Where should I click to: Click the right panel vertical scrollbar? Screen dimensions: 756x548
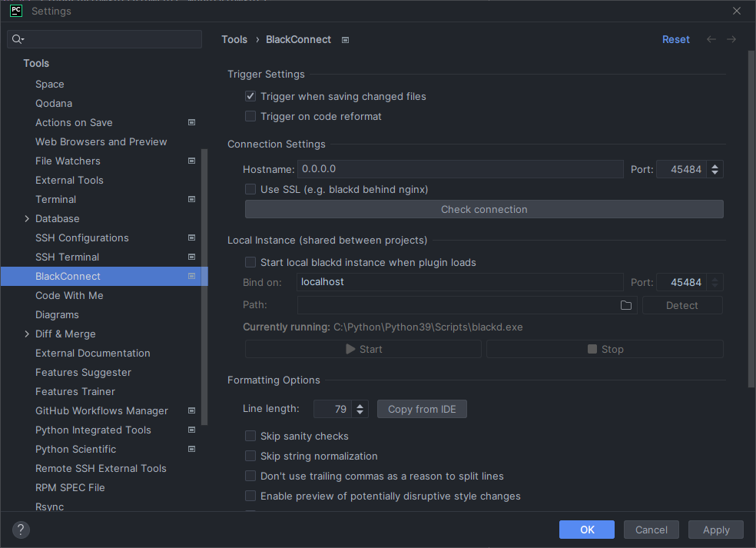(751, 218)
